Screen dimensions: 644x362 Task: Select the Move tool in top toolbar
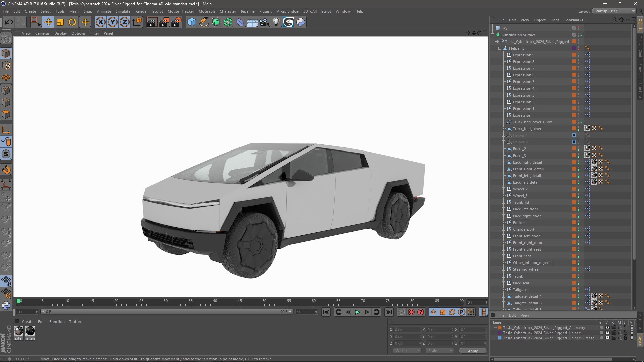click(x=48, y=22)
